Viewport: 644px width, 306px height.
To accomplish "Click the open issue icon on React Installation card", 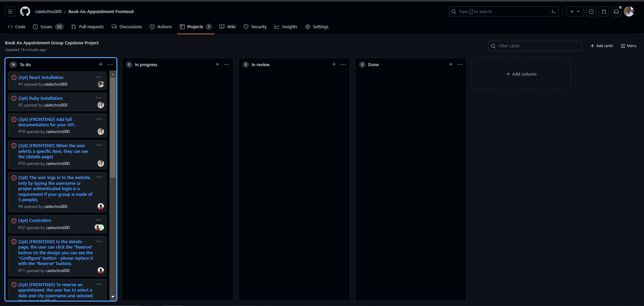I will (x=13, y=77).
